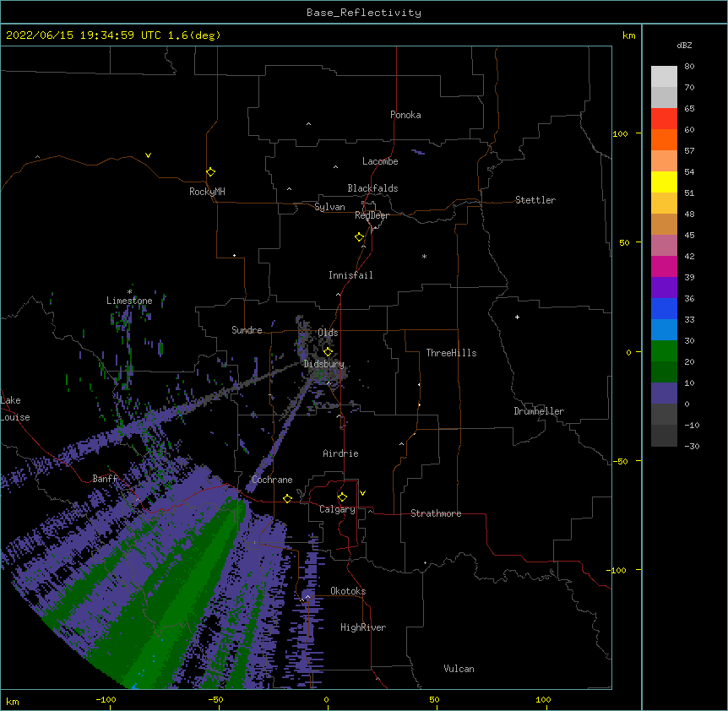This screenshot has width=728, height=711.
Task: Click the yellow diamond marker below Cochrane
Action: click(x=287, y=498)
